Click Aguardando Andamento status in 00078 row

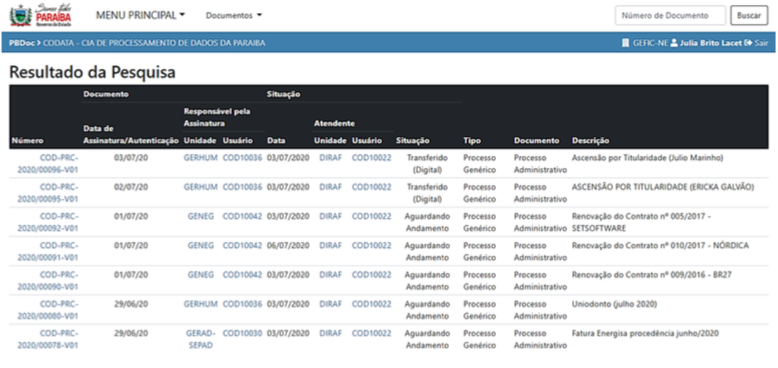click(x=427, y=339)
